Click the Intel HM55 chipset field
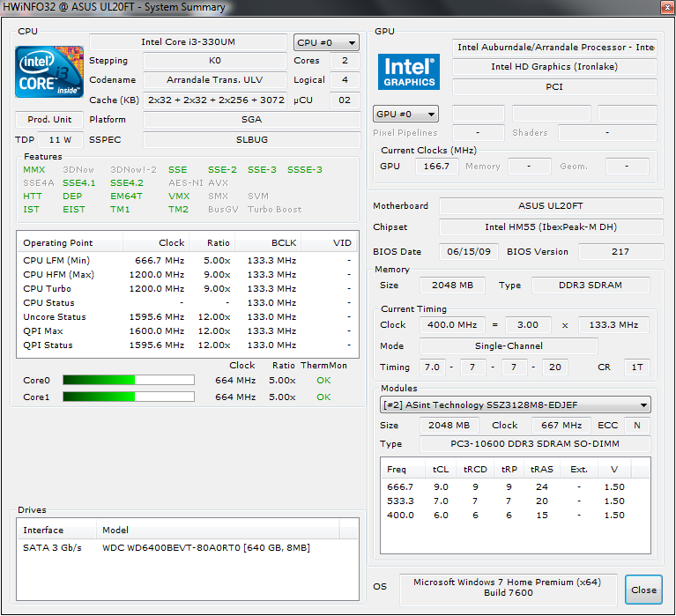The width and height of the screenshot is (676, 616). click(x=551, y=226)
